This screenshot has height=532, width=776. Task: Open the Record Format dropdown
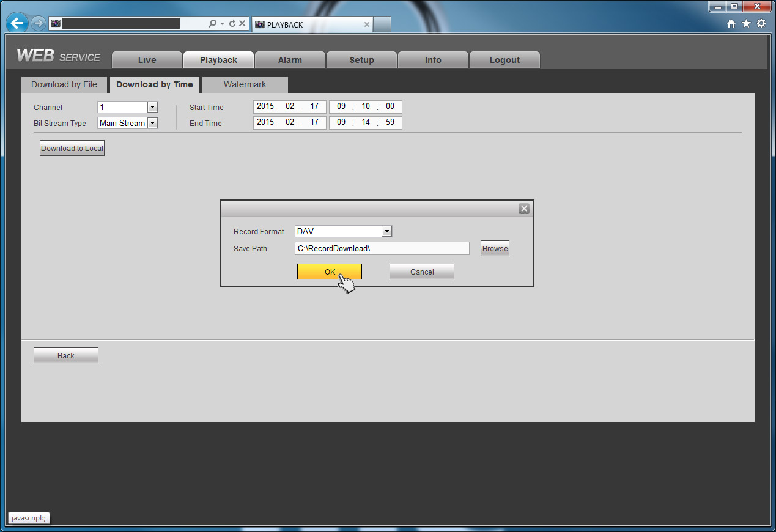click(386, 231)
